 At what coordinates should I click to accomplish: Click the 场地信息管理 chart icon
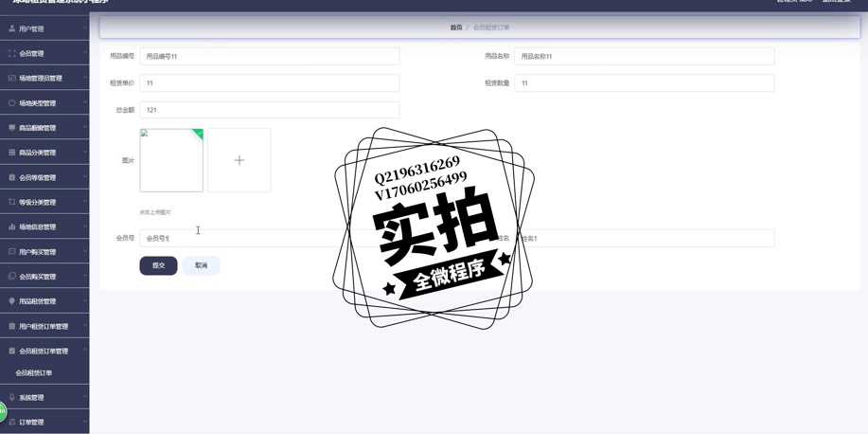12,227
